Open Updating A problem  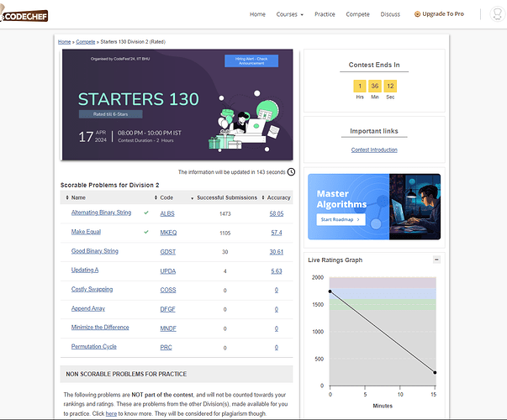point(85,270)
